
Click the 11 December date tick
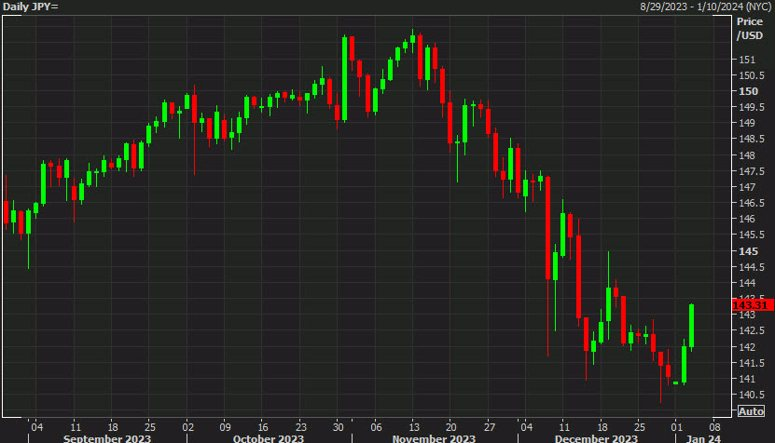(564, 427)
